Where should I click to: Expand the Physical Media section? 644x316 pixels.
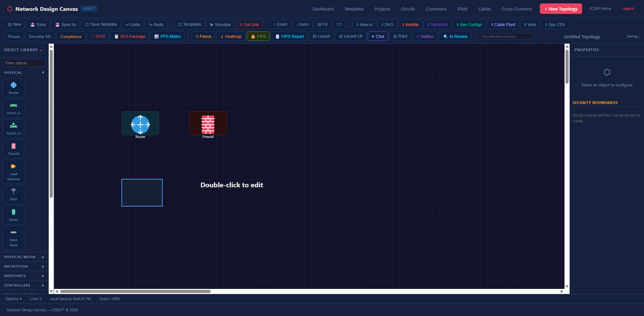click(24, 257)
